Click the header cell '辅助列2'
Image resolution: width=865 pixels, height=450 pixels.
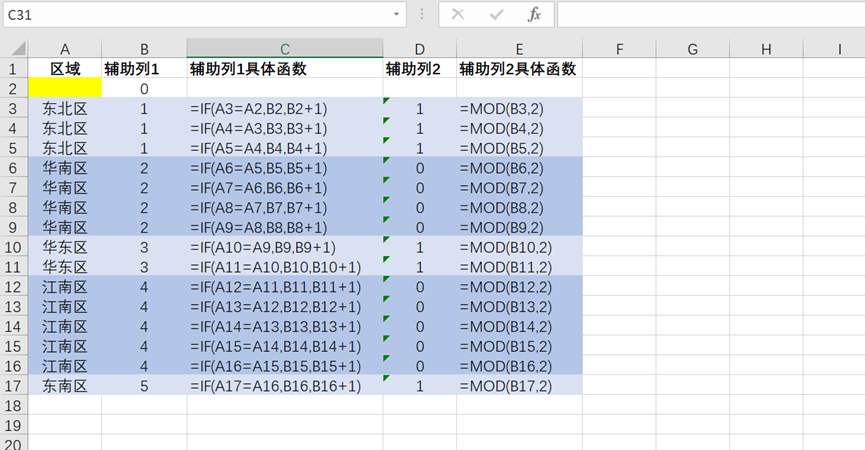pyautogui.click(x=420, y=68)
